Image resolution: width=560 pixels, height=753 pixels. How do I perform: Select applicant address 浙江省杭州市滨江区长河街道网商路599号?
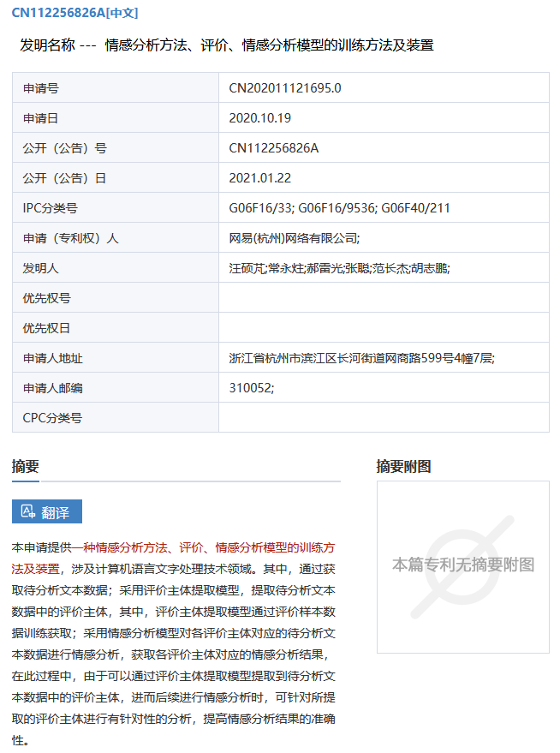pyautogui.click(x=362, y=358)
